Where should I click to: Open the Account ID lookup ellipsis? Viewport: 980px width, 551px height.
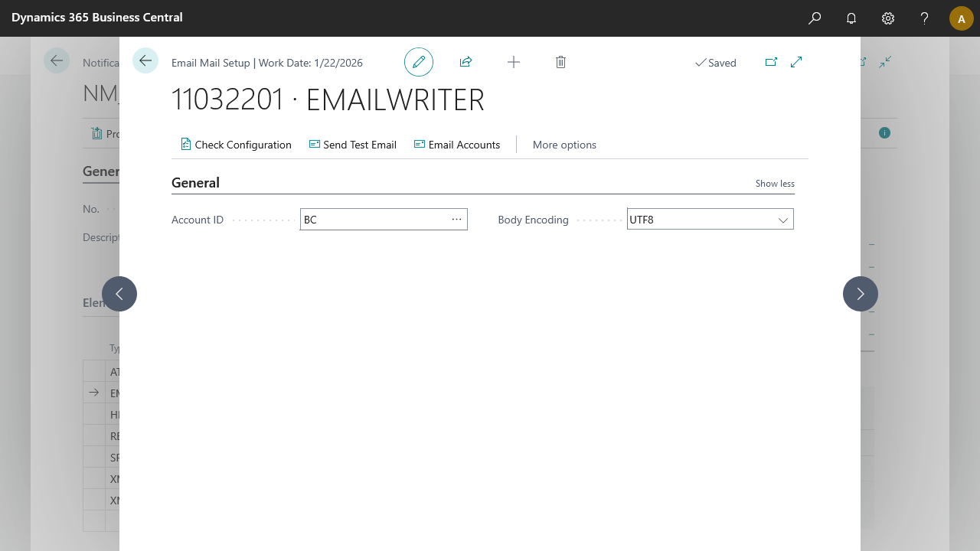457,220
